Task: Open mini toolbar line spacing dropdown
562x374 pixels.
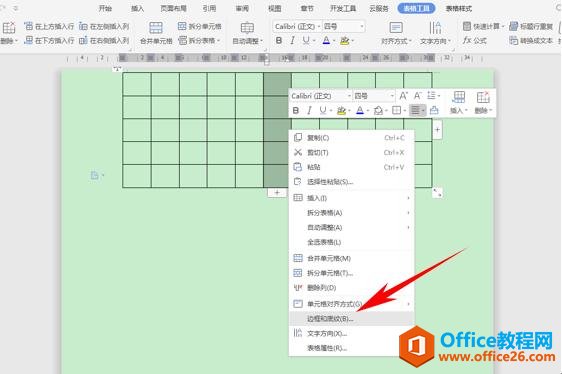Action: pyautogui.click(x=433, y=96)
